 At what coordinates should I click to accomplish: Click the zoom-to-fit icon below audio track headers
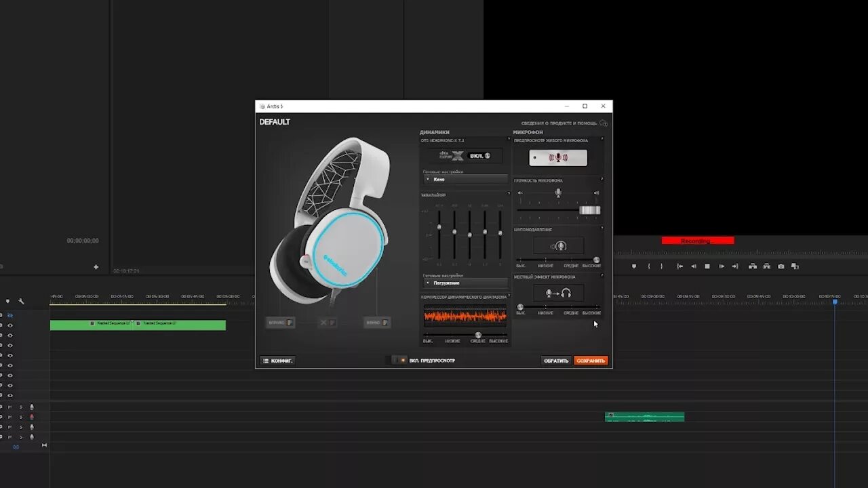pyautogui.click(x=44, y=445)
